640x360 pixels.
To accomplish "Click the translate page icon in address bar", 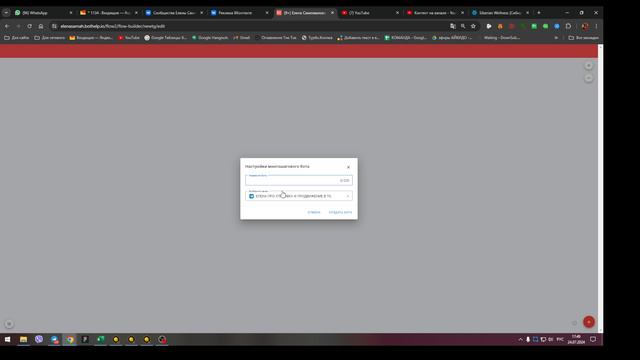I will pyautogui.click(x=453, y=26).
